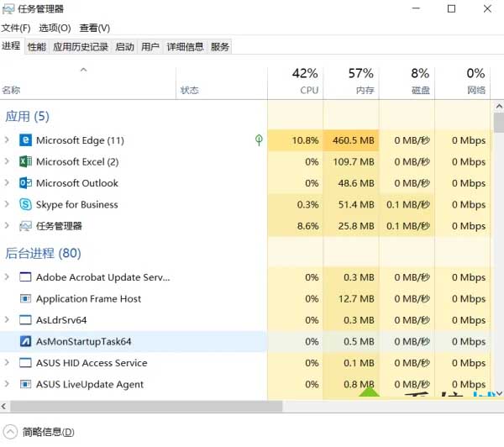Click the ASUS LiveUpdate Agent icon
The width and height of the screenshot is (504, 447).
coord(25,384)
